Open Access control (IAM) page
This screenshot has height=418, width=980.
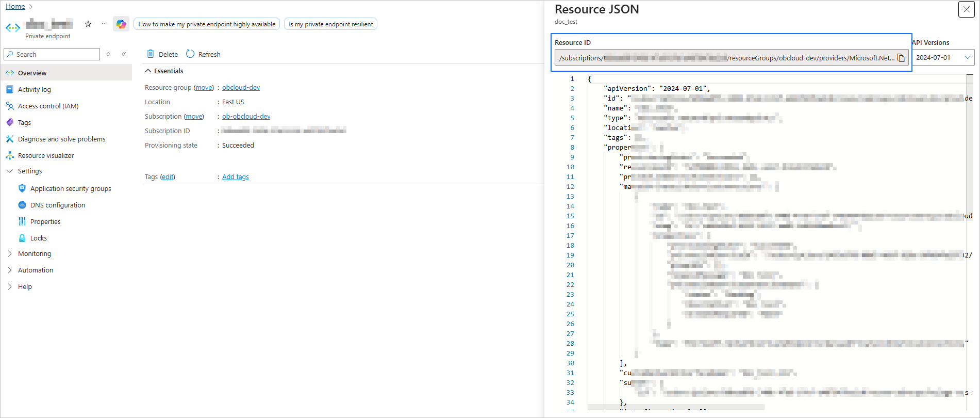48,106
